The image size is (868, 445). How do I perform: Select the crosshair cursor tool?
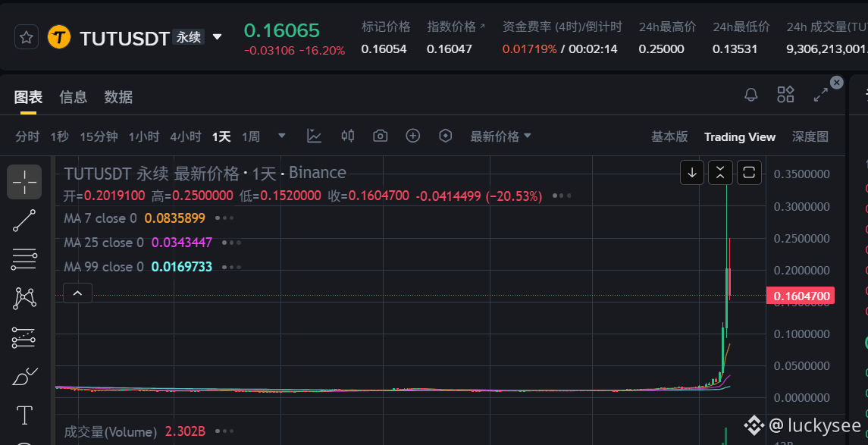click(x=24, y=182)
